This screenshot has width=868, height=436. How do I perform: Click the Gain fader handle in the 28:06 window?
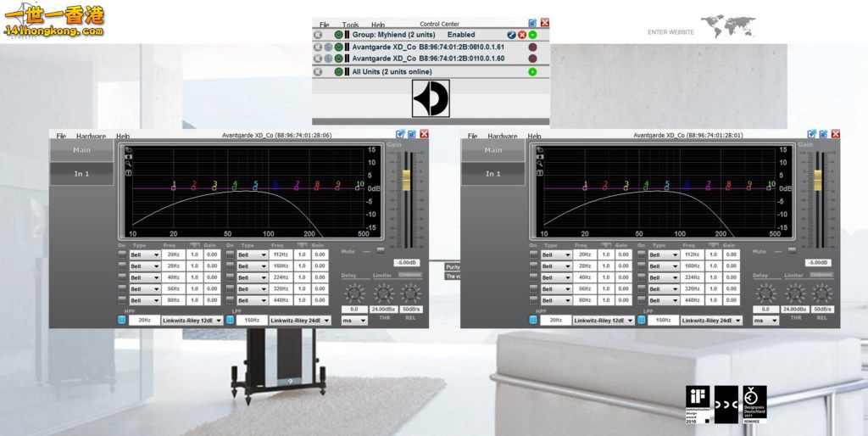click(406, 180)
